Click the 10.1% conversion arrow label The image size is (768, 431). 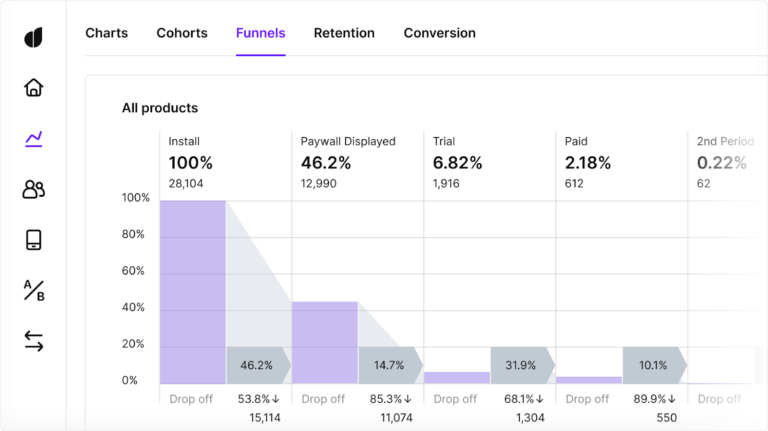coord(653,365)
